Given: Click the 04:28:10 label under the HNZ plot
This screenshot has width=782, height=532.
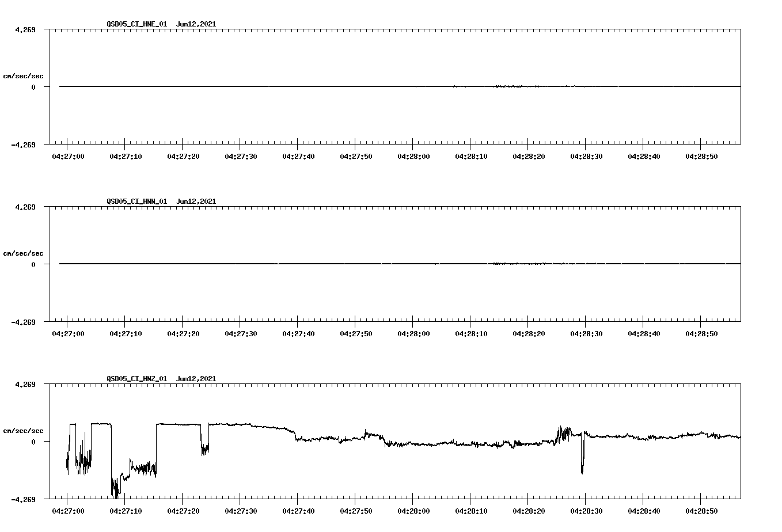Looking at the screenshot, I should tap(471, 511).
